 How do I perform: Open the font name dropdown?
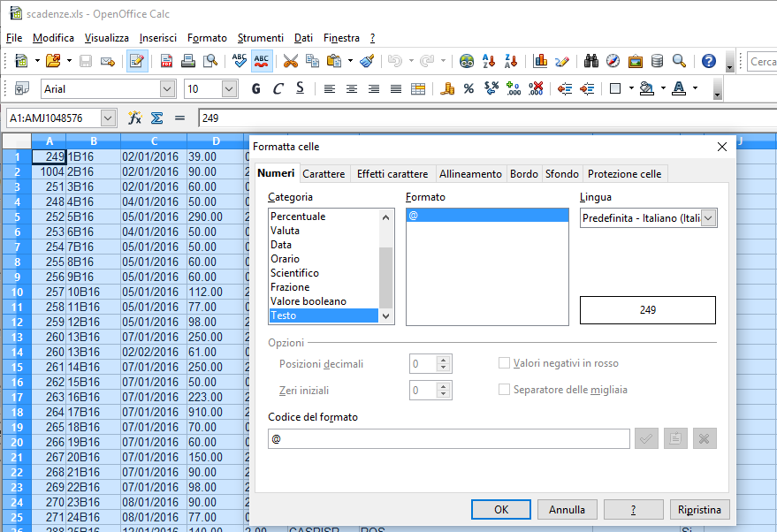(167, 89)
